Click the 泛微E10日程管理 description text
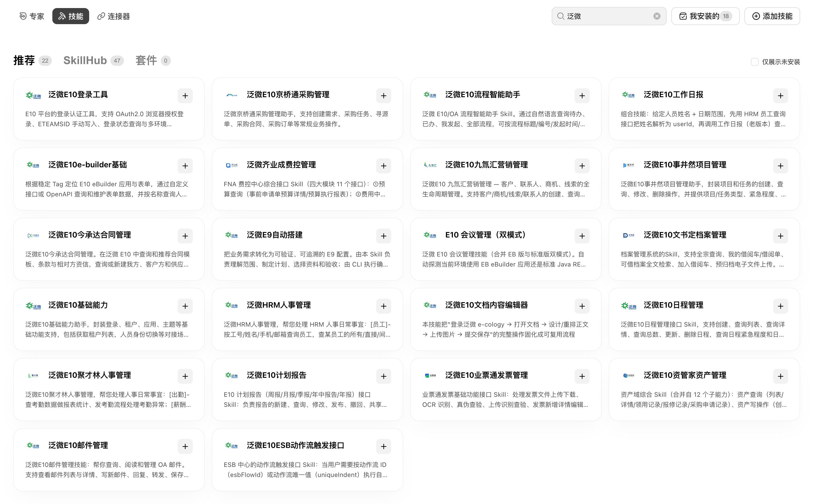The height and width of the screenshot is (504, 814). click(703, 329)
